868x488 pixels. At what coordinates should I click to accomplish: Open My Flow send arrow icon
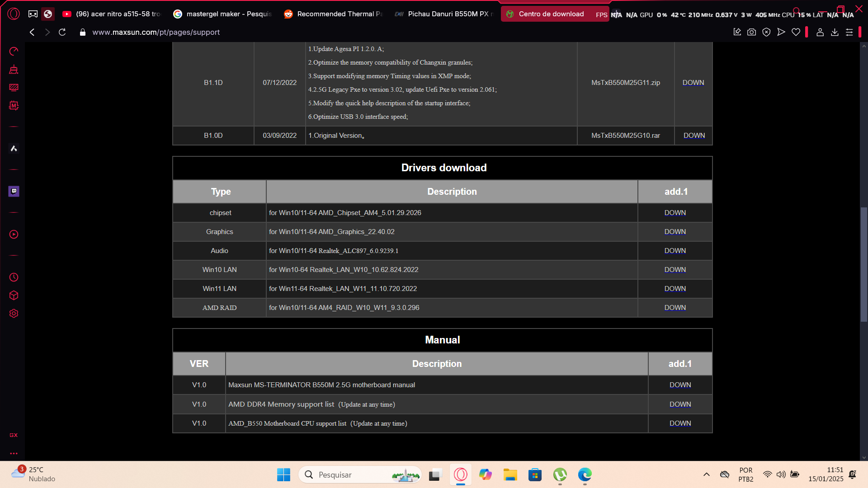point(781,32)
